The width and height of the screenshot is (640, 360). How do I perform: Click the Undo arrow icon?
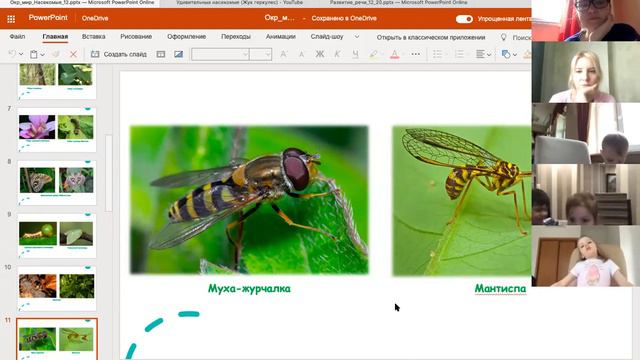tap(12, 54)
